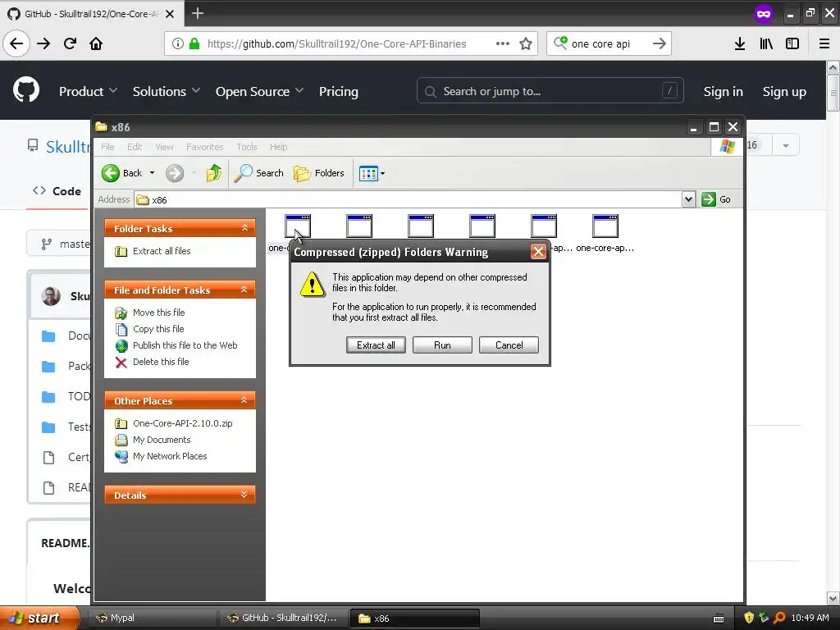Select the last one-core-ap... file icon
Screen dimensions: 840x630
[x=605, y=226]
